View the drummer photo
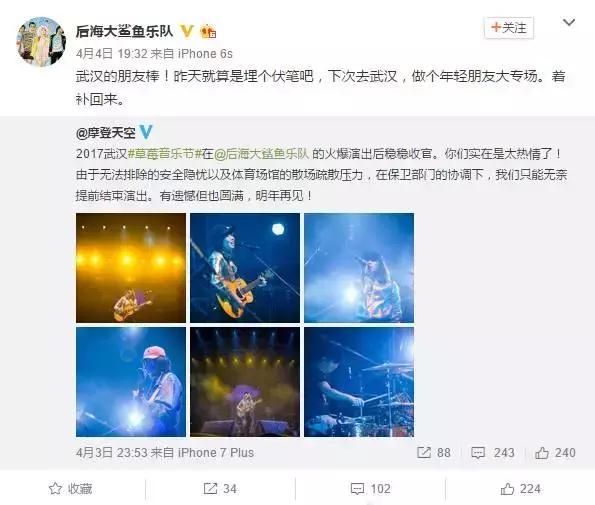 pyautogui.click(x=359, y=382)
